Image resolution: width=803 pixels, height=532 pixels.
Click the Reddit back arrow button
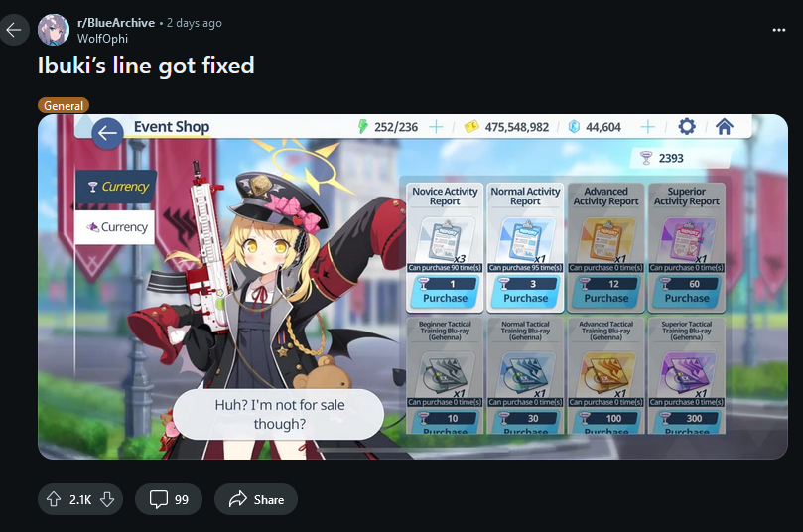point(13,30)
